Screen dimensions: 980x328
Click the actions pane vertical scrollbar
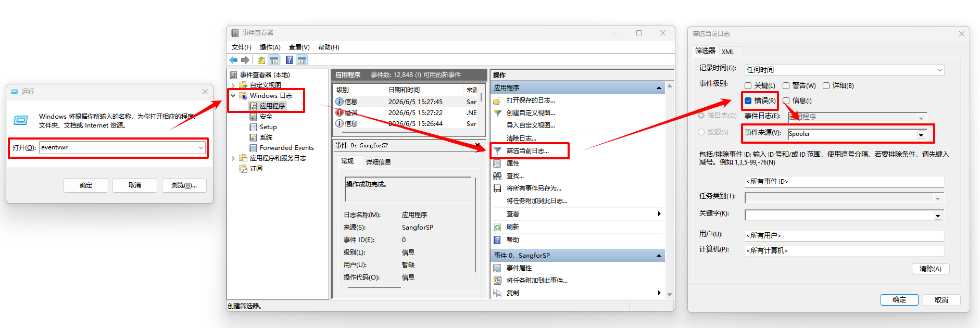click(670, 190)
